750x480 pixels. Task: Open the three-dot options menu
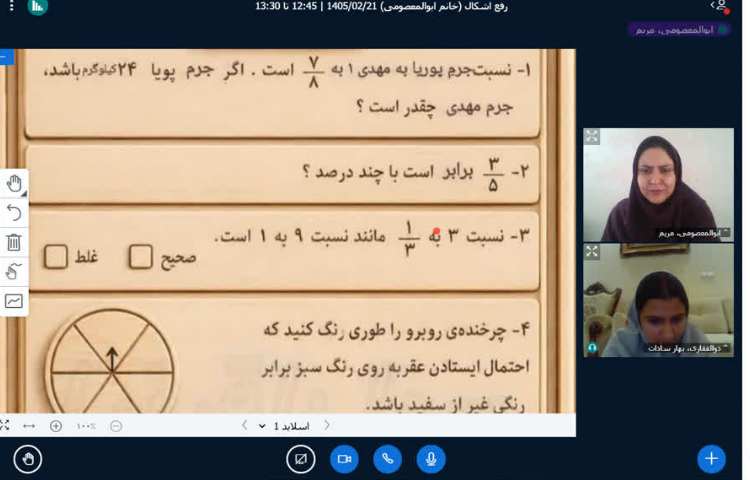pyautogui.click(x=11, y=6)
